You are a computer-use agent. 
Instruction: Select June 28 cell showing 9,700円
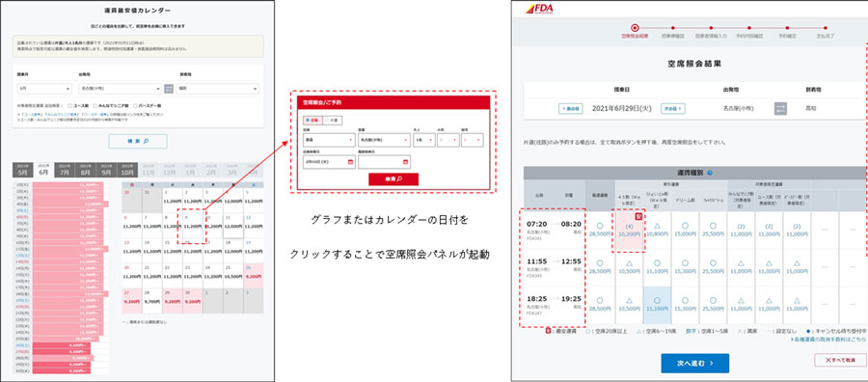152,301
